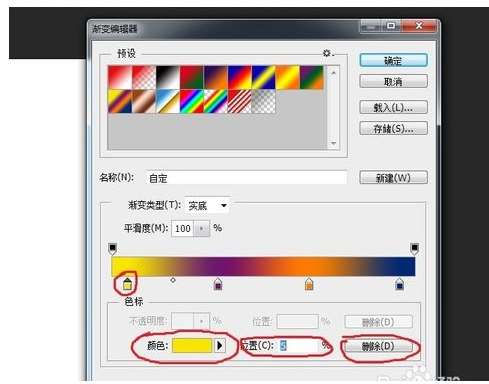Choose the rainbow spectrum gradient preset

192,101
